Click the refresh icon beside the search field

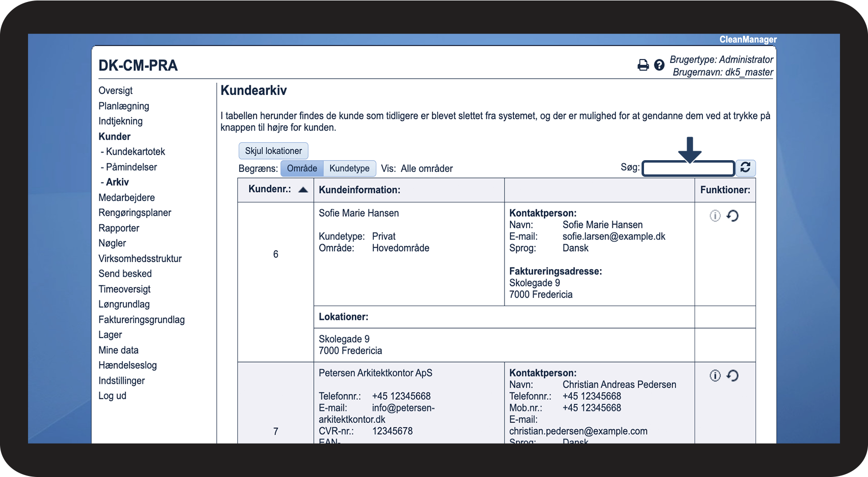[745, 168]
